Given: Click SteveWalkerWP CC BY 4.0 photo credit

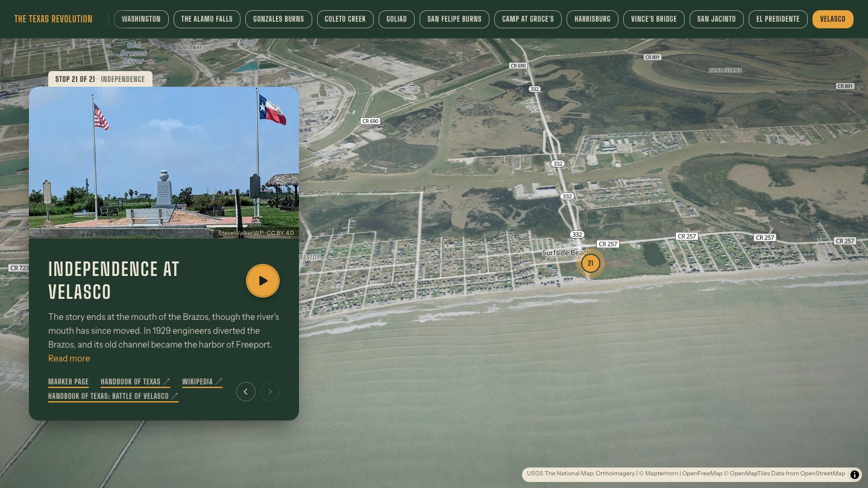Looking at the screenshot, I should coord(256,233).
